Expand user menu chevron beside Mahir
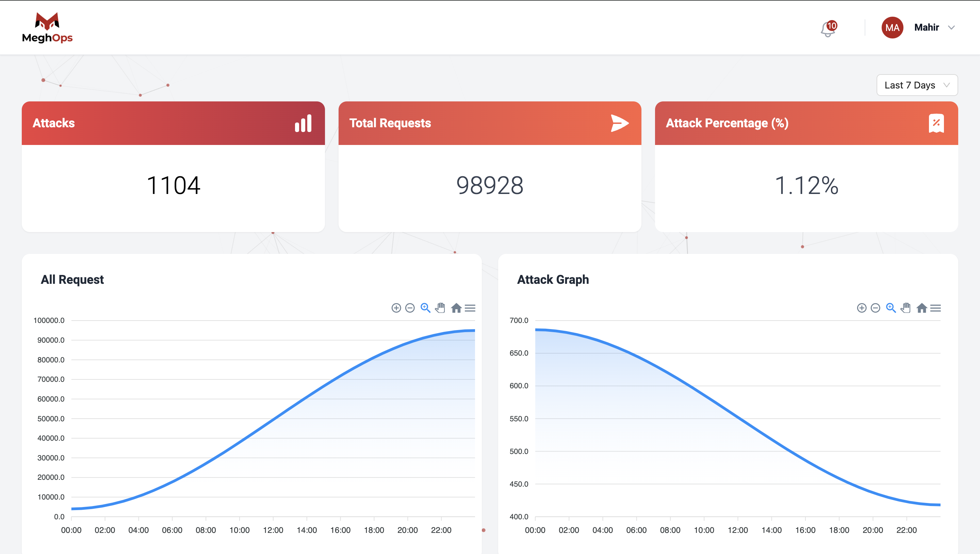 click(x=951, y=28)
